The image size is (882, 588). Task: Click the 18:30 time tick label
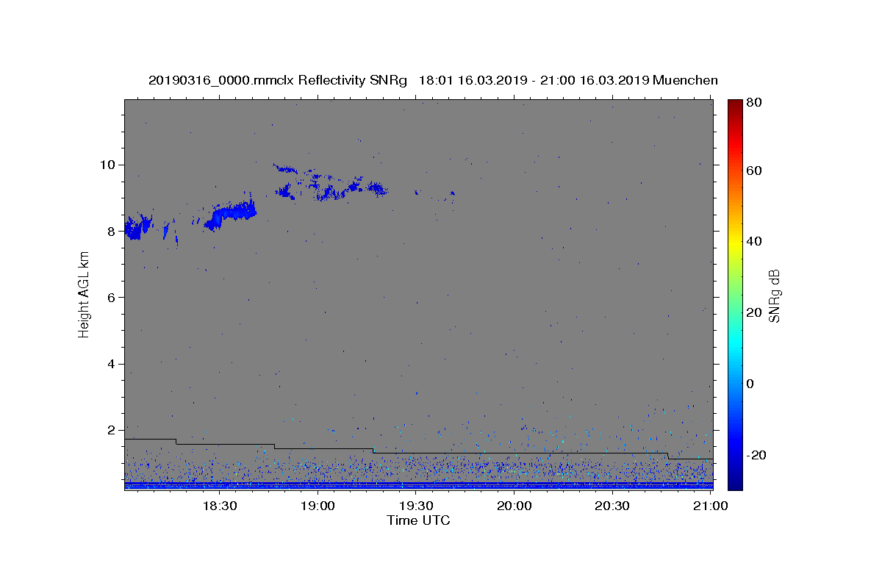click(x=219, y=506)
